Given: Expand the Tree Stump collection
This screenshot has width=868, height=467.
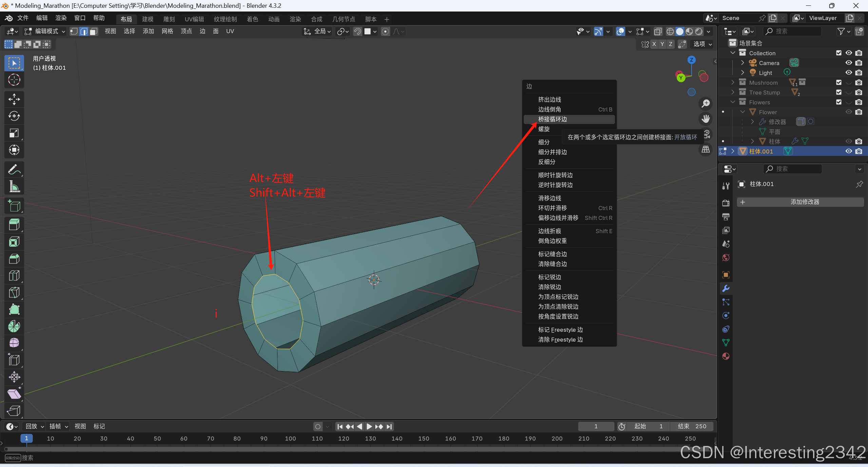Looking at the screenshot, I should [x=733, y=92].
